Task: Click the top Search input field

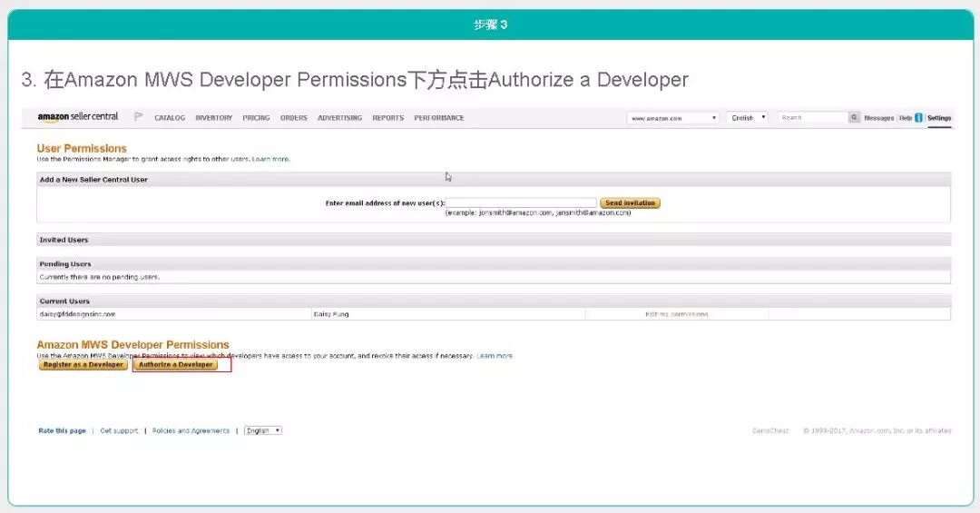Action: (x=812, y=118)
